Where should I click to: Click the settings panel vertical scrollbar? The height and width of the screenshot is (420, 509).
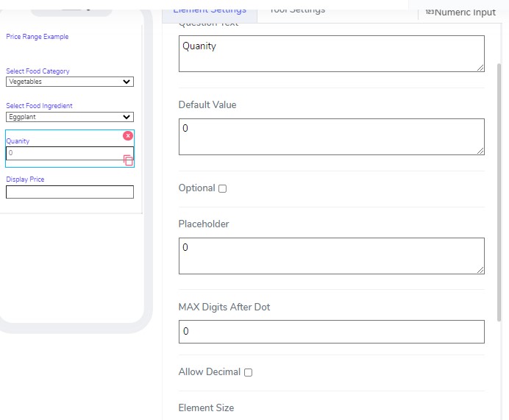pos(501,191)
